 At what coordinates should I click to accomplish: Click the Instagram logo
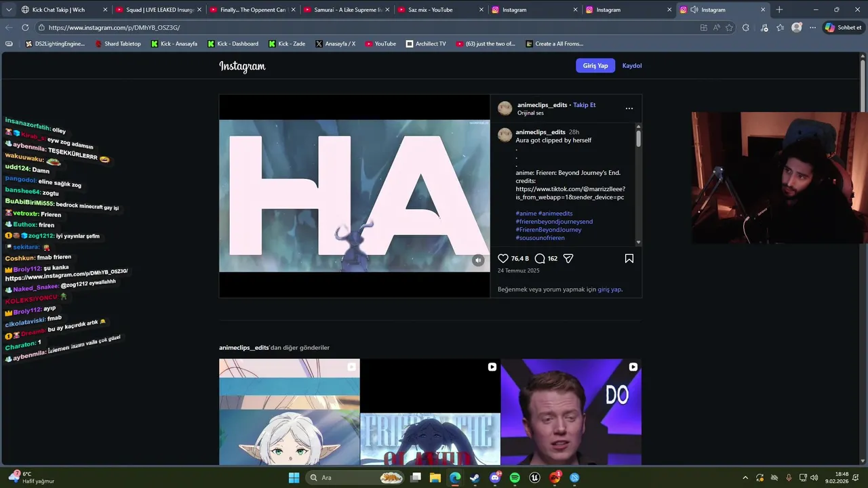point(242,66)
